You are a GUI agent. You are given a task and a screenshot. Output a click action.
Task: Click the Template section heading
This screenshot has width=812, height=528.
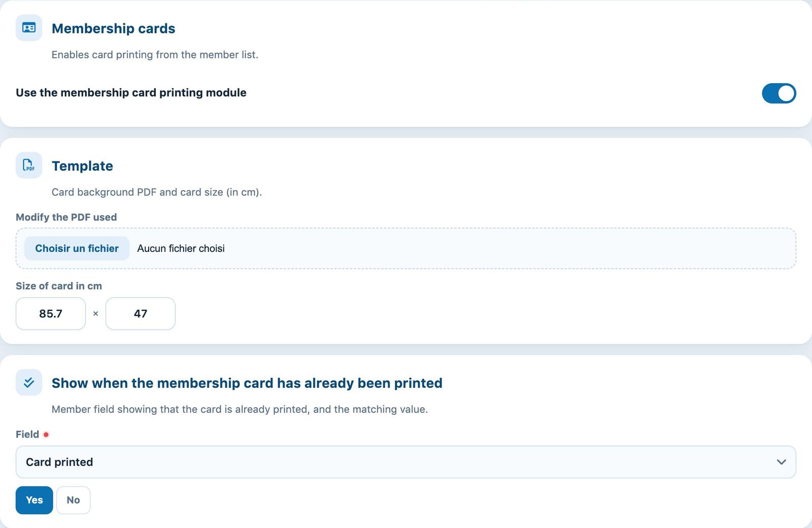pos(82,166)
